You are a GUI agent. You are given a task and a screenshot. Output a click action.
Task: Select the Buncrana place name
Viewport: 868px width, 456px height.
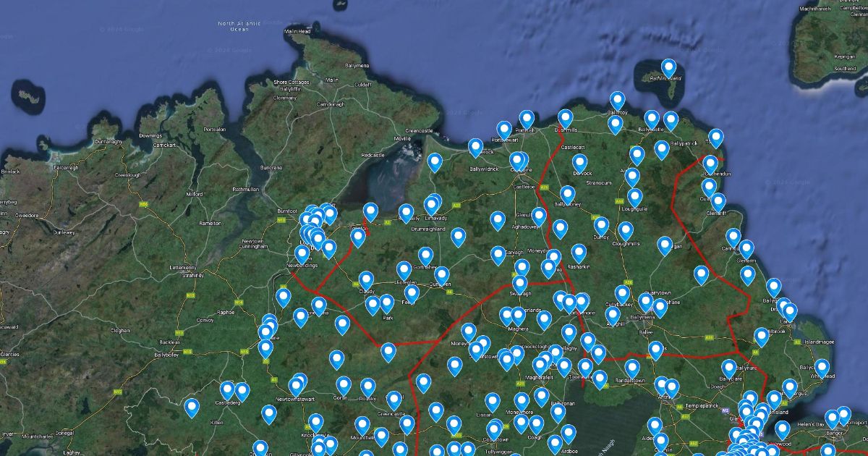pyautogui.click(x=271, y=167)
